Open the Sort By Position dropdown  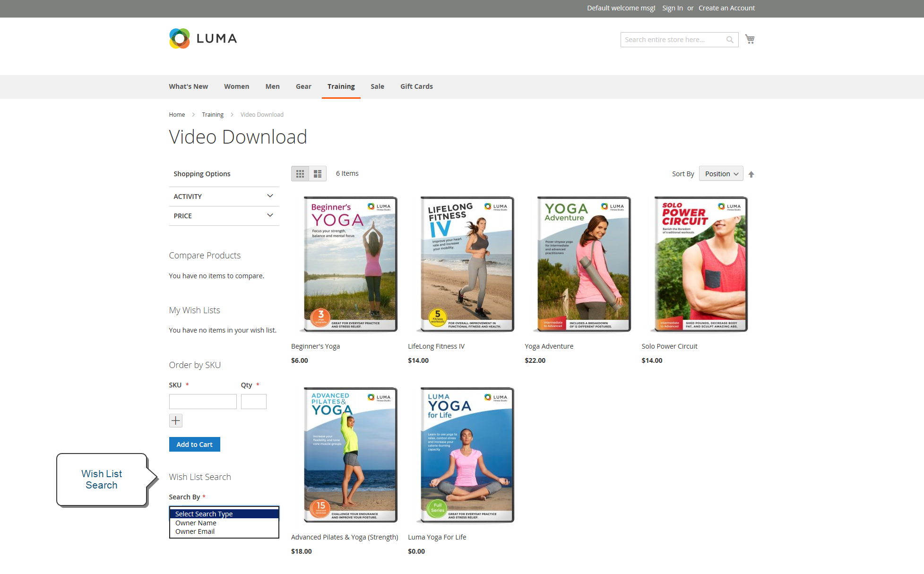pyautogui.click(x=721, y=174)
